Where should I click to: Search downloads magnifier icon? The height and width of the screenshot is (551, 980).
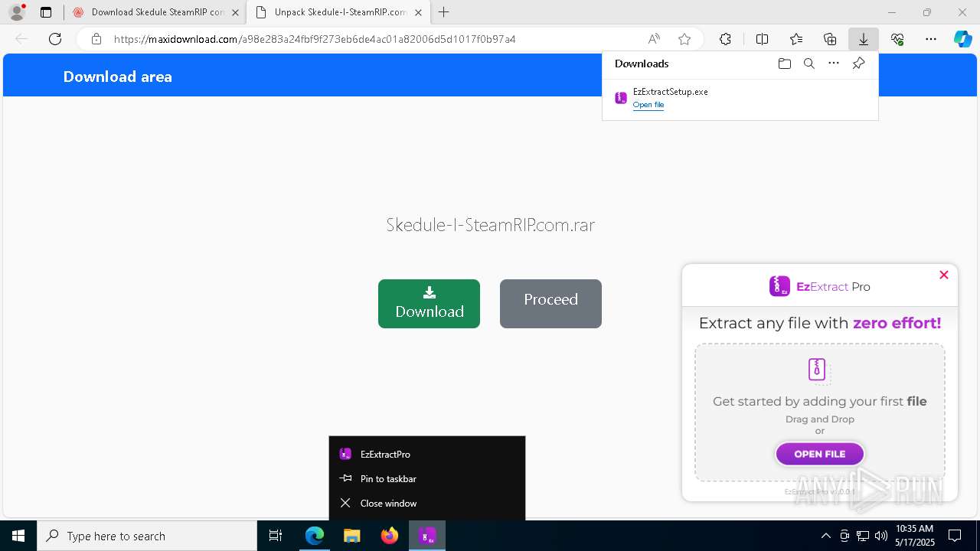(x=808, y=64)
